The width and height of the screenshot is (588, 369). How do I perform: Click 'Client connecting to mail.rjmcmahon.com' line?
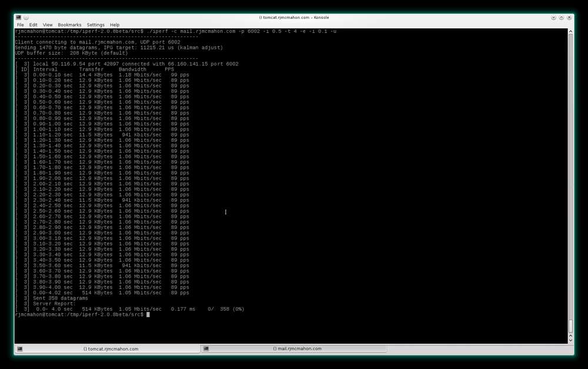point(98,42)
